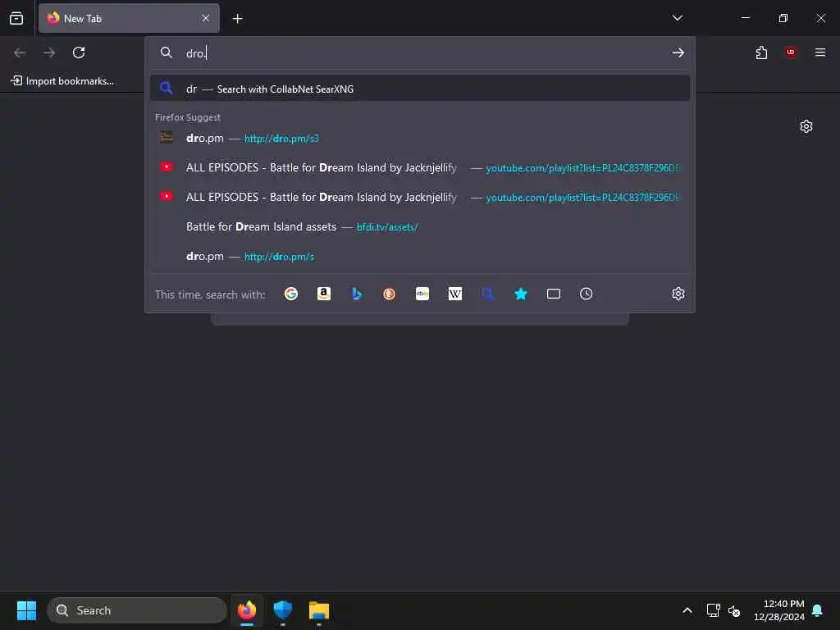The width and height of the screenshot is (840, 630).
Task: Open Firefox View recent browsing
Action: (x=16, y=18)
